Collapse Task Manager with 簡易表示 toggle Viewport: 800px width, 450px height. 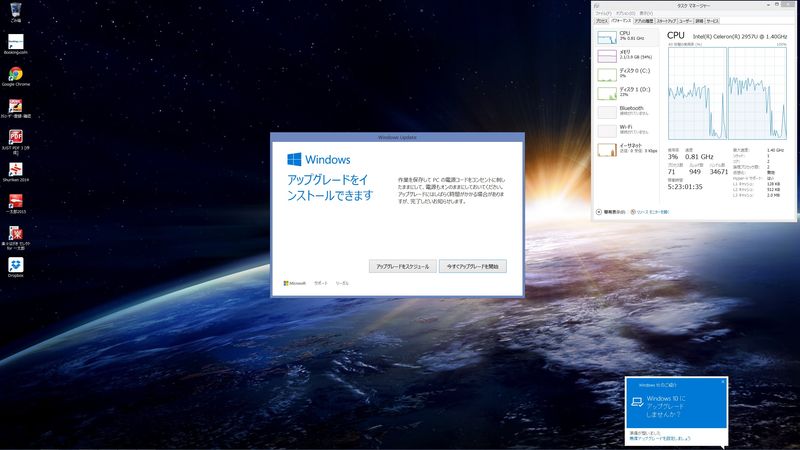point(611,212)
